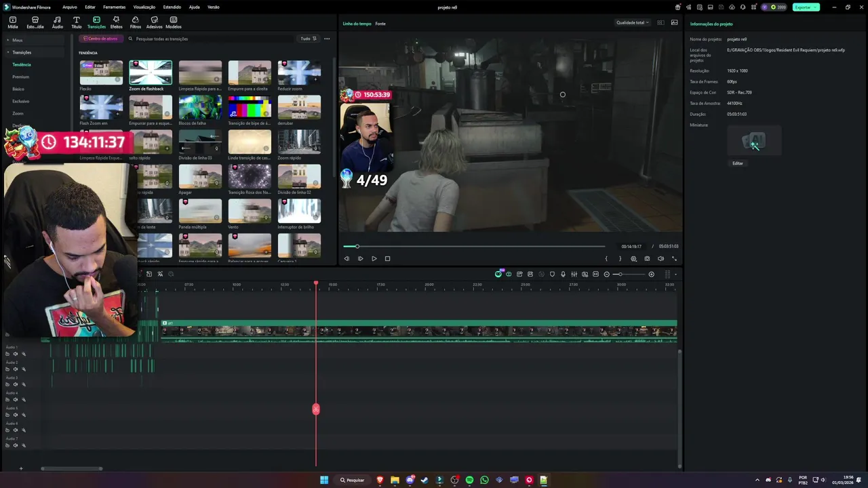
Task: Open the Filtros library tab
Action: [136, 22]
